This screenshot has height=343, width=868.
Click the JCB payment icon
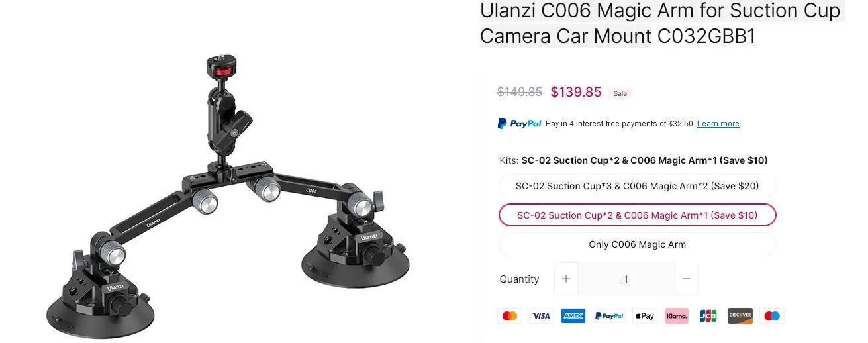tap(708, 316)
